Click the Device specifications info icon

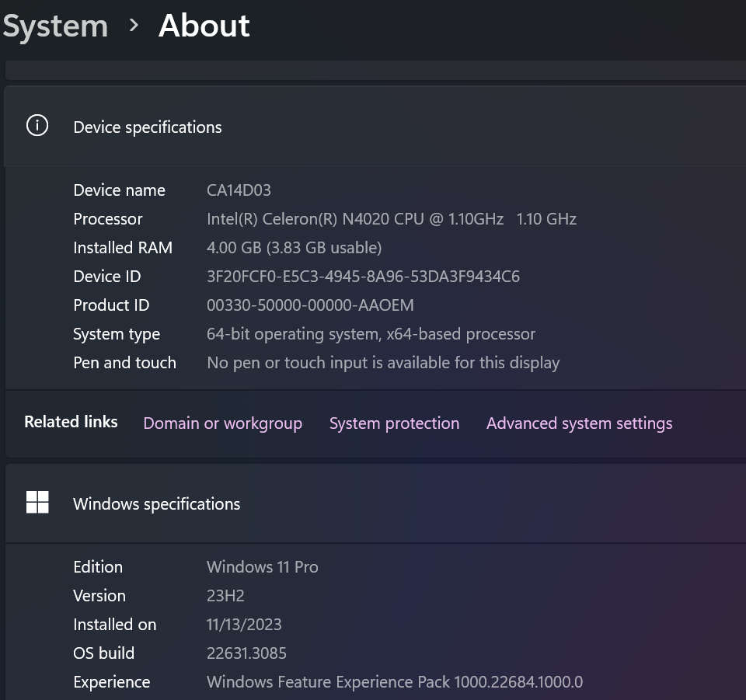click(x=37, y=125)
